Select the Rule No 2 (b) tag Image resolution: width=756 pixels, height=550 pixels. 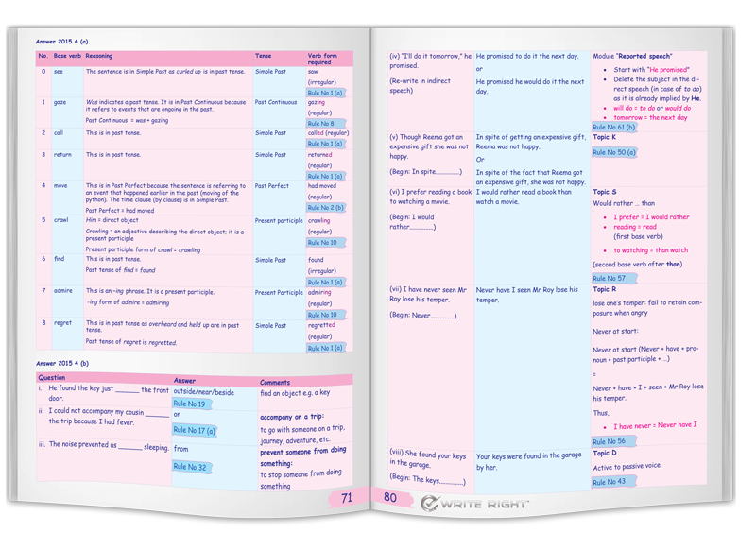325,208
